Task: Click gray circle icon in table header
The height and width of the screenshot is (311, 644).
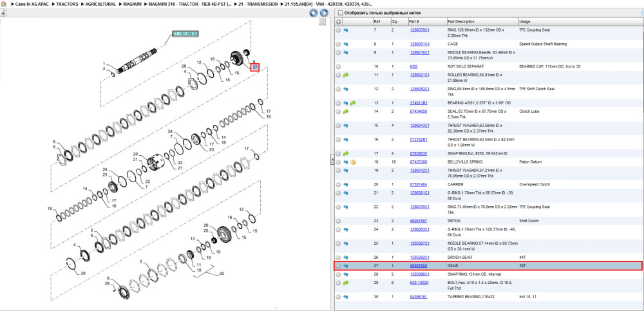Action: pos(339,21)
